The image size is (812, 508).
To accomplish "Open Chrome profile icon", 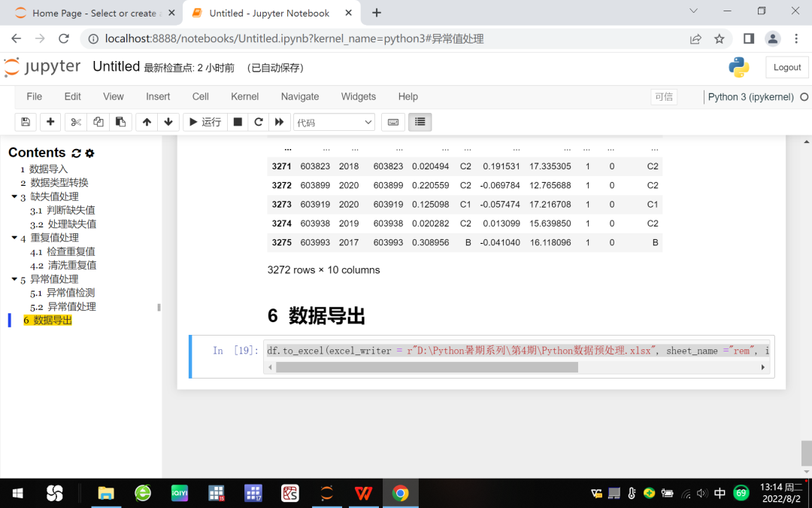I will coord(773,38).
